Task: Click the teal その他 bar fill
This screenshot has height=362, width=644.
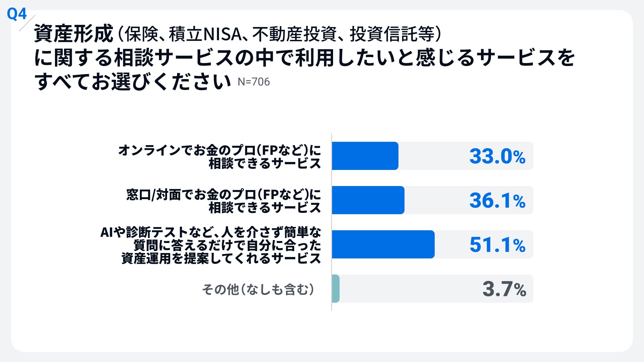Action: 336,289
